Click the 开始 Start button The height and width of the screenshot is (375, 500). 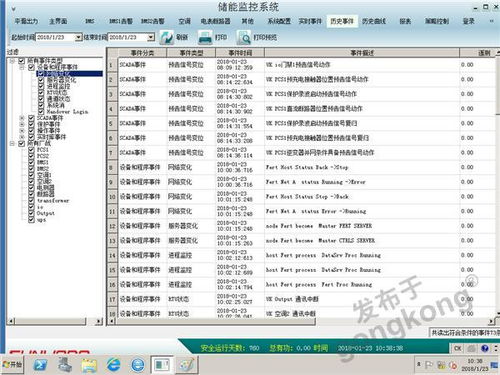12,364
